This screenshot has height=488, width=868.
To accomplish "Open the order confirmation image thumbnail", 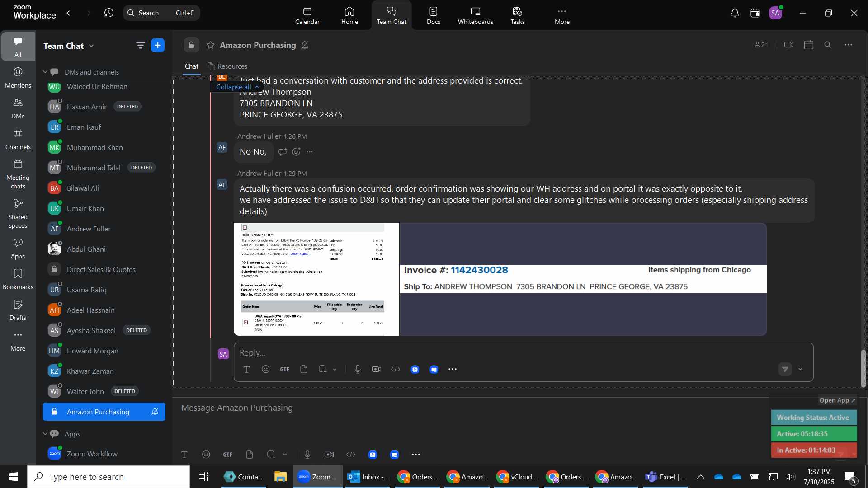I will [x=316, y=279].
